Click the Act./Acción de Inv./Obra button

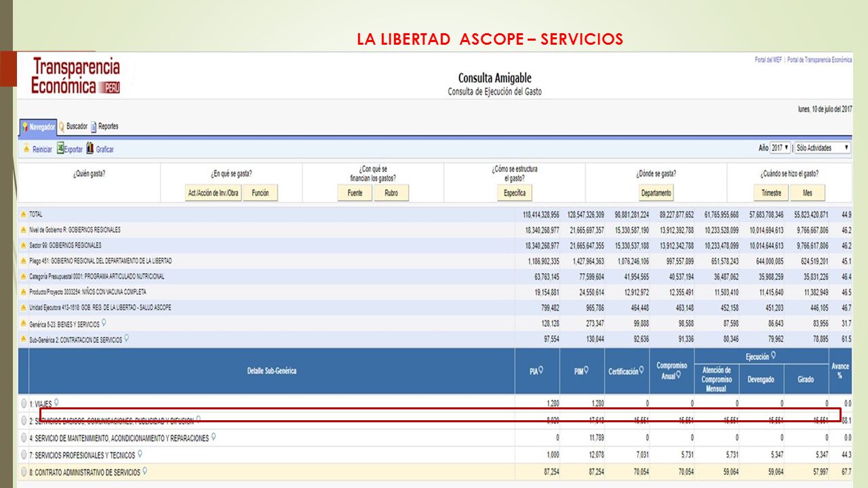coord(213,193)
